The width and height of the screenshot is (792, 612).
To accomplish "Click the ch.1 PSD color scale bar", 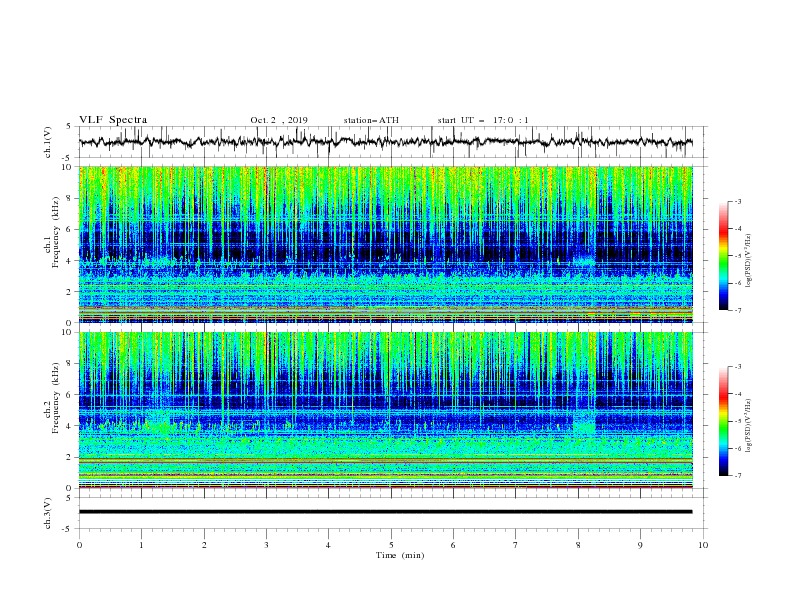I will coord(723,256).
